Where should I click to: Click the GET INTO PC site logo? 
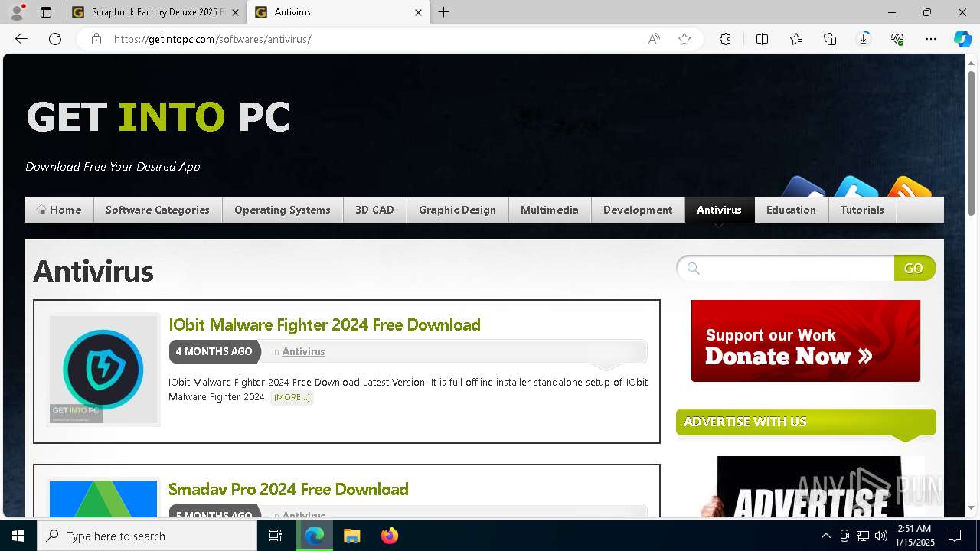click(x=158, y=117)
